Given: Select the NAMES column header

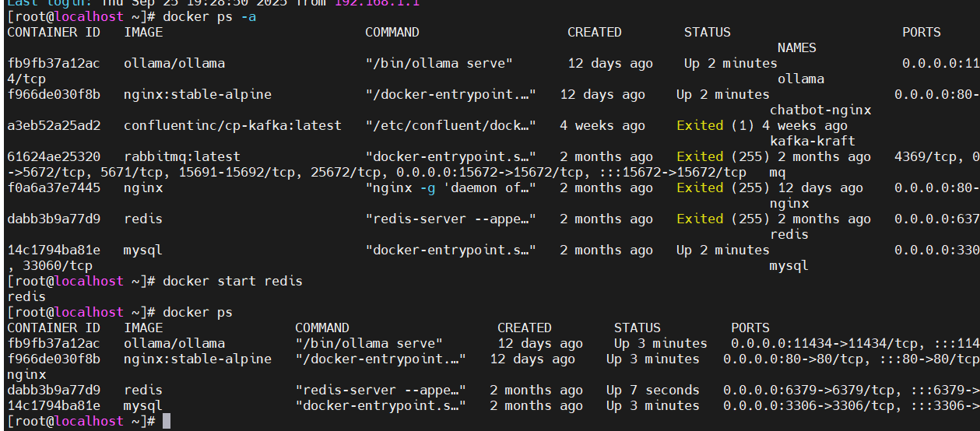Looking at the screenshot, I should 797,47.
